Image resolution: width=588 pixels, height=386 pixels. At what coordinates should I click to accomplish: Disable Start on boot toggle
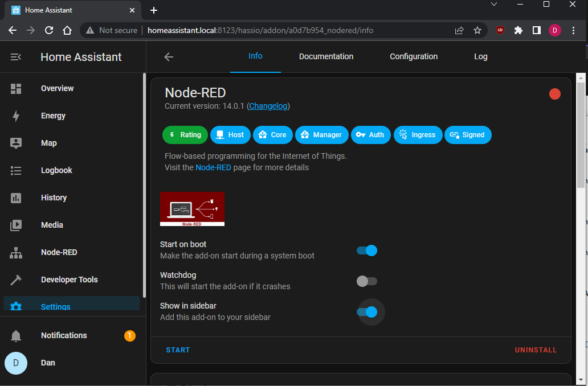pyautogui.click(x=367, y=251)
